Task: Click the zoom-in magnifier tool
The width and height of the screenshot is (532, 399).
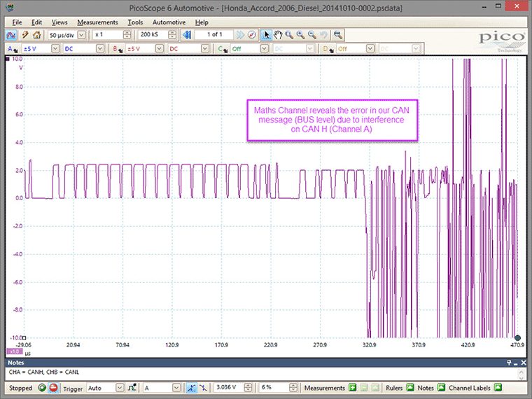Action: pyautogui.click(x=300, y=34)
